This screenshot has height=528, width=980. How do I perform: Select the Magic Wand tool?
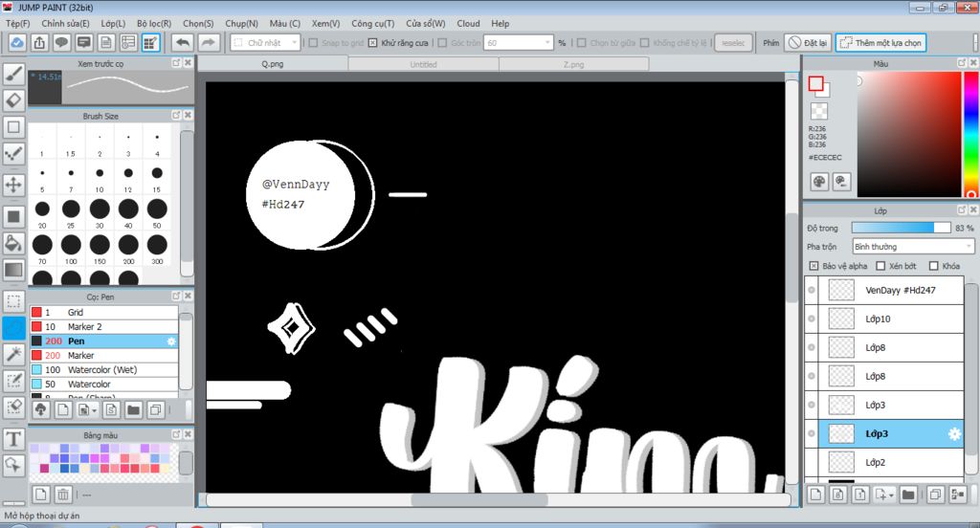tap(13, 354)
